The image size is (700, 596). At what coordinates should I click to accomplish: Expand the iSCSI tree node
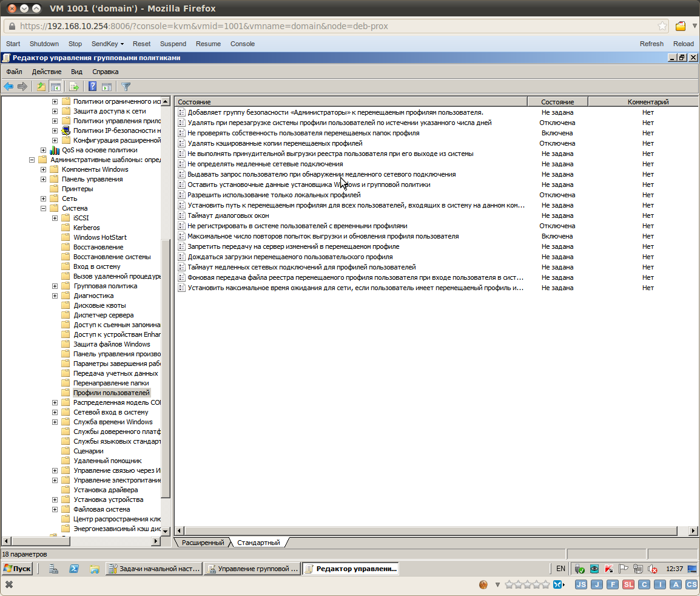(55, 218)
